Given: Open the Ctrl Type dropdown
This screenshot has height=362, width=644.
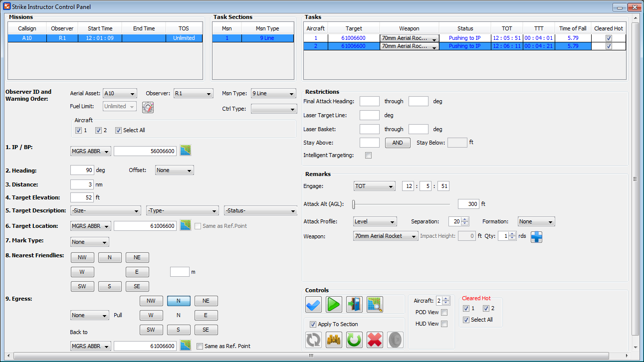Looking at the screenshot, I should coord(274,109).
